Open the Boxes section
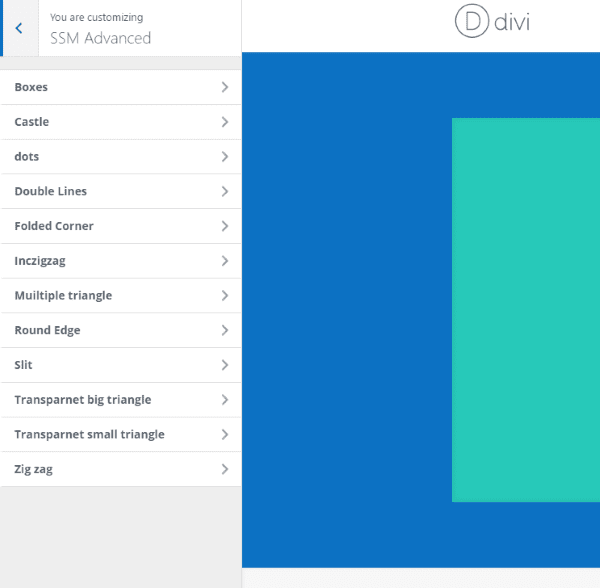This screenshot has height=588, width=600. [32, 87]
